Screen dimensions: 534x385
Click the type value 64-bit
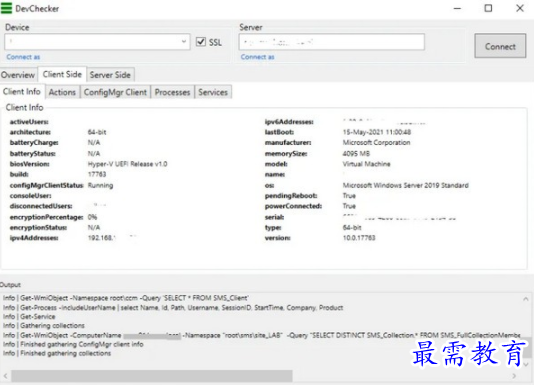[x=352, y=228]
